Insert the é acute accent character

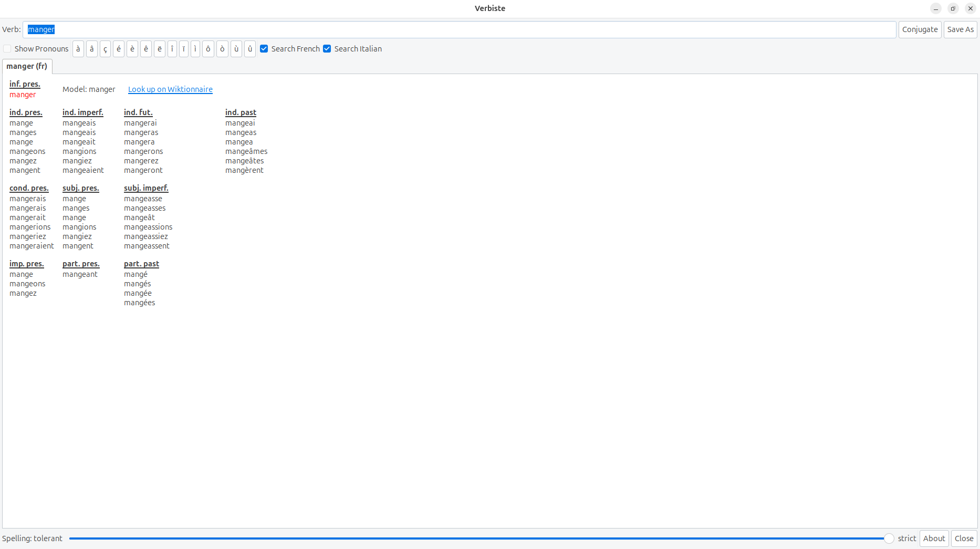[119, 49]
